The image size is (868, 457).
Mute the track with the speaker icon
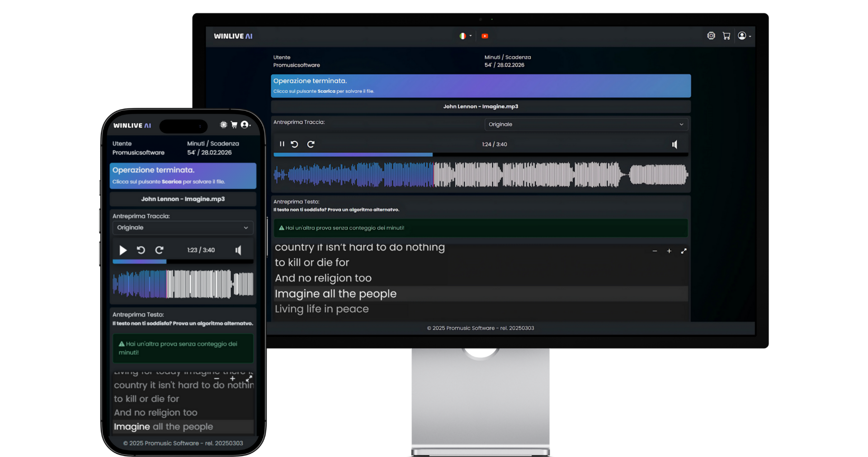click(674, 144)
